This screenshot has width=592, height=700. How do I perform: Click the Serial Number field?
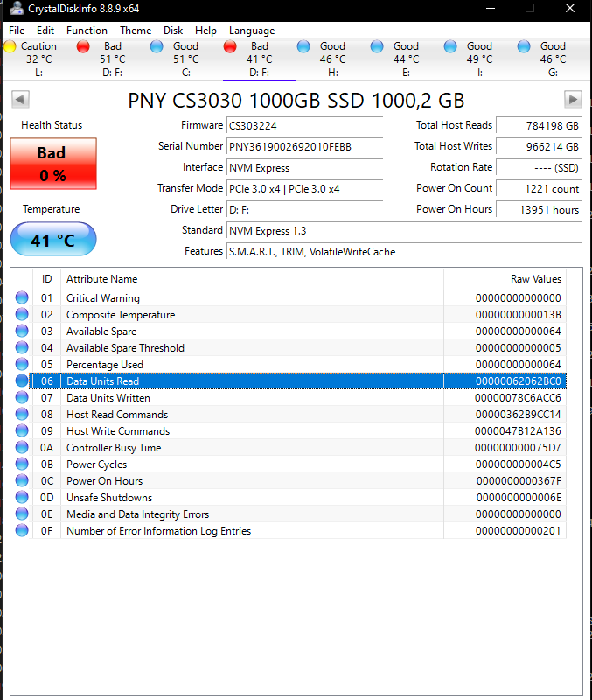point(304,146)
